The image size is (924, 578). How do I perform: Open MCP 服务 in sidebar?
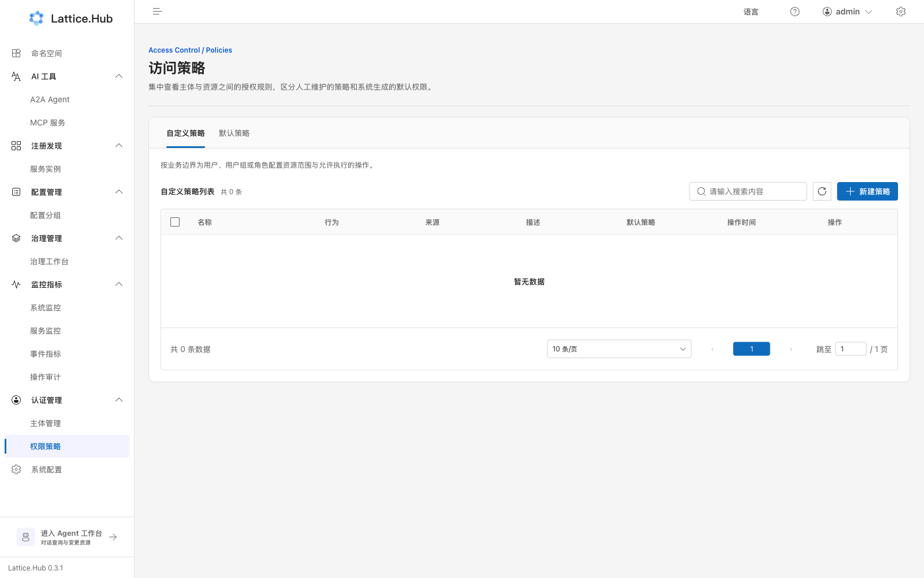pyautogui.click(x=47, y=123)
